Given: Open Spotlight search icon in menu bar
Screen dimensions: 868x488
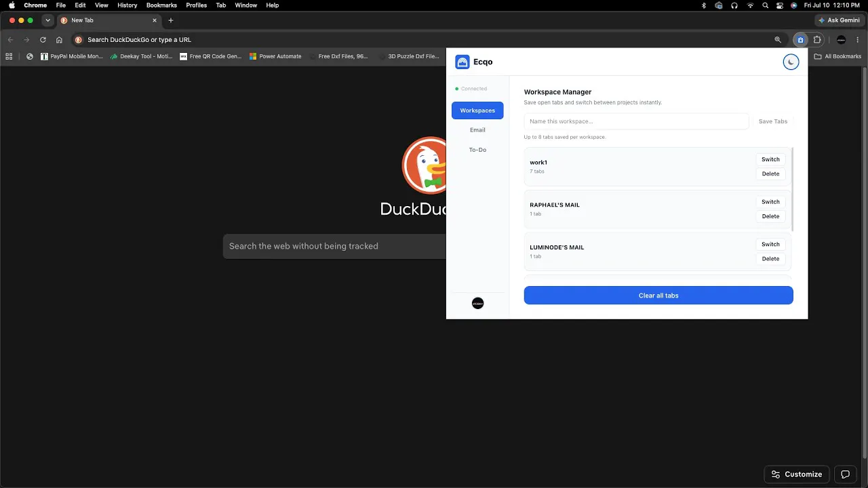Looking at the screenshot, I should click(766, 5).
